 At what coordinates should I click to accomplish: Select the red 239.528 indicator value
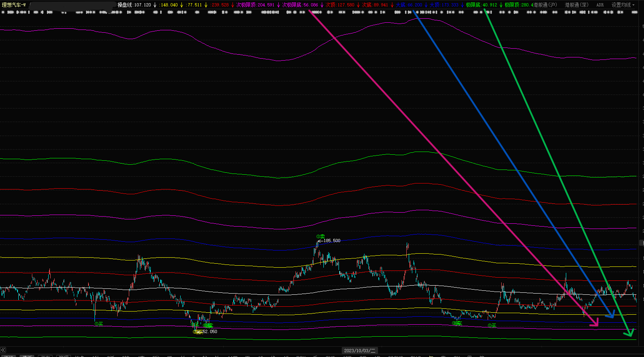coord(219,5)
